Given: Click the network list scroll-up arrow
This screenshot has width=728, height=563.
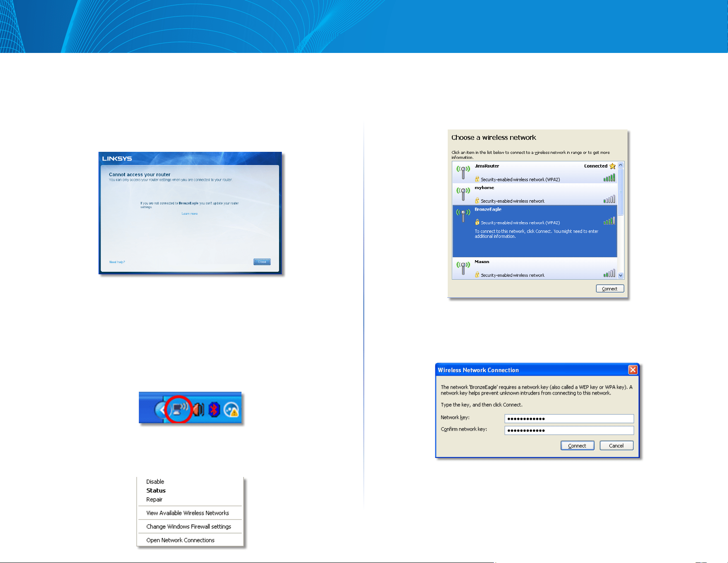Looking at the screenshot, I should [x=621, y=165].
